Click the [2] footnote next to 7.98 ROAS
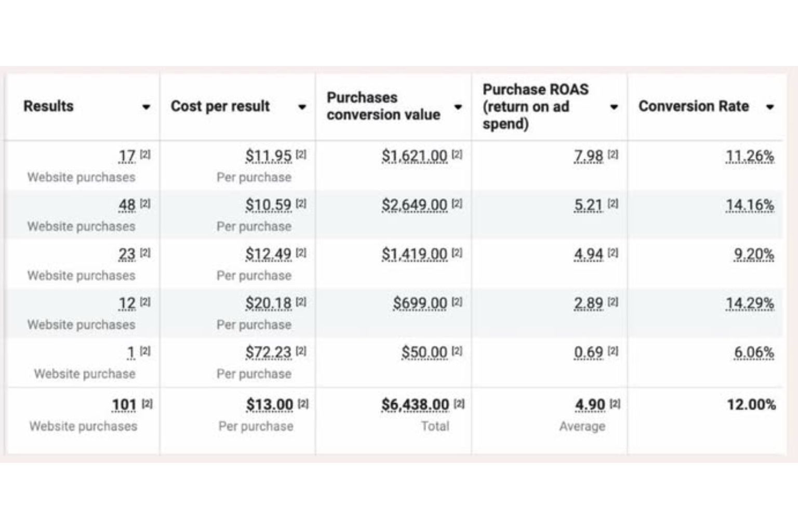 [613, 154]
